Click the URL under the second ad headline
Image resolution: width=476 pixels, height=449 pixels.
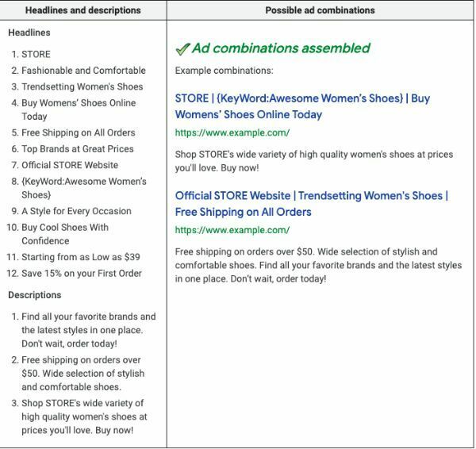click(232, 230)
